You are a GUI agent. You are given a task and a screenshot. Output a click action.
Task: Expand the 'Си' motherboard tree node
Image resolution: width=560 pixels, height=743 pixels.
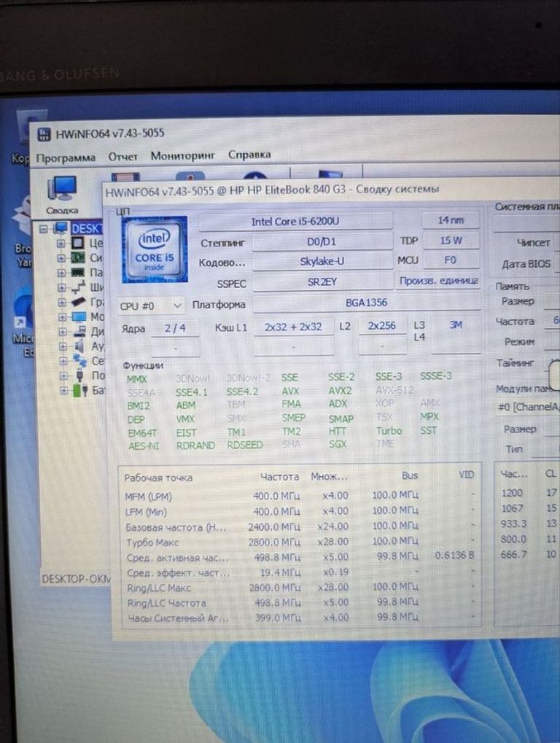[x=61, y=258]
